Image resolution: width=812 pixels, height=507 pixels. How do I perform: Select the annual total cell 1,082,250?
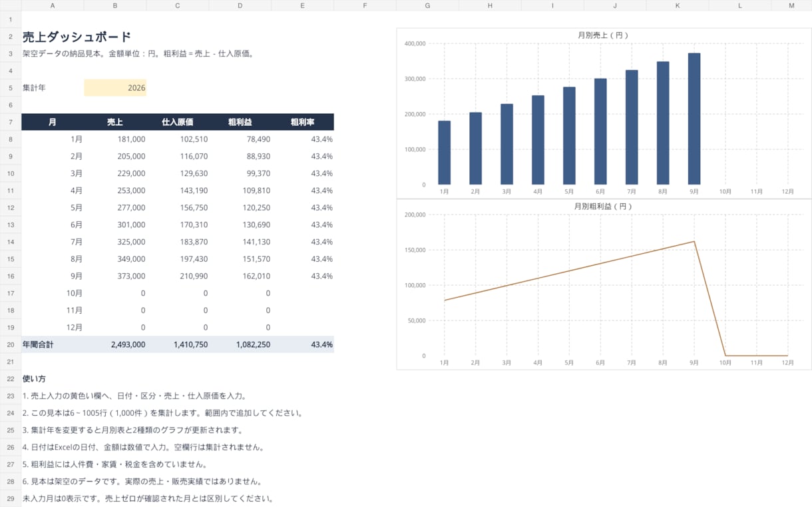pyautogui.click(x=240, y=344)
